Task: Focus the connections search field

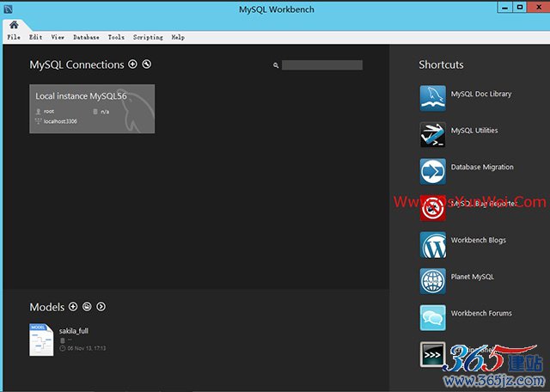Action: [x=322, y=65]
